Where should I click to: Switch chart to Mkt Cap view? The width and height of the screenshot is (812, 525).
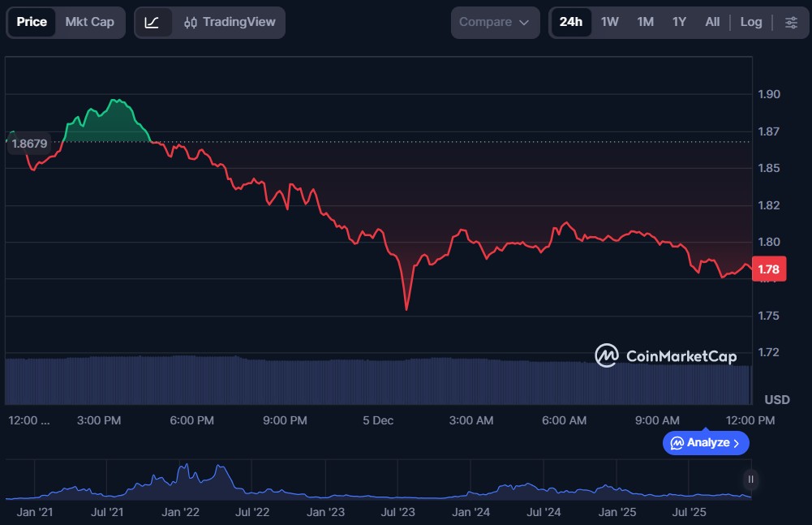pyautogui.click(x=89, y=22)
